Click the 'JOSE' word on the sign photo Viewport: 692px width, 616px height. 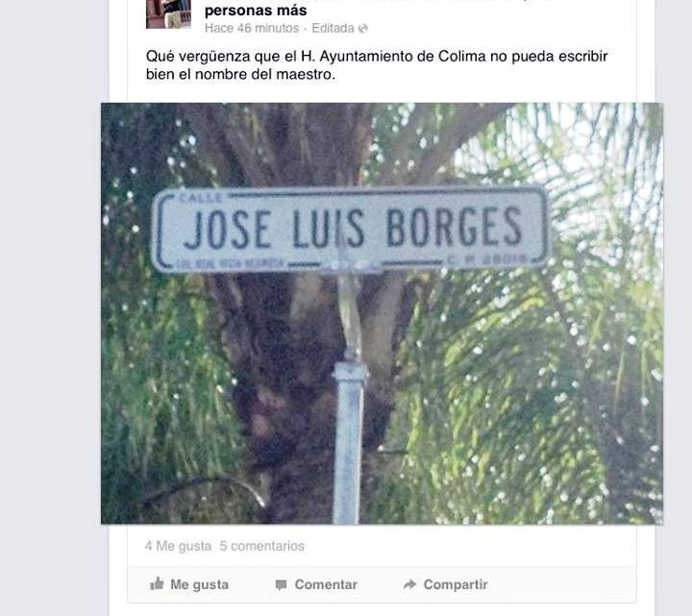click(227, 230)
